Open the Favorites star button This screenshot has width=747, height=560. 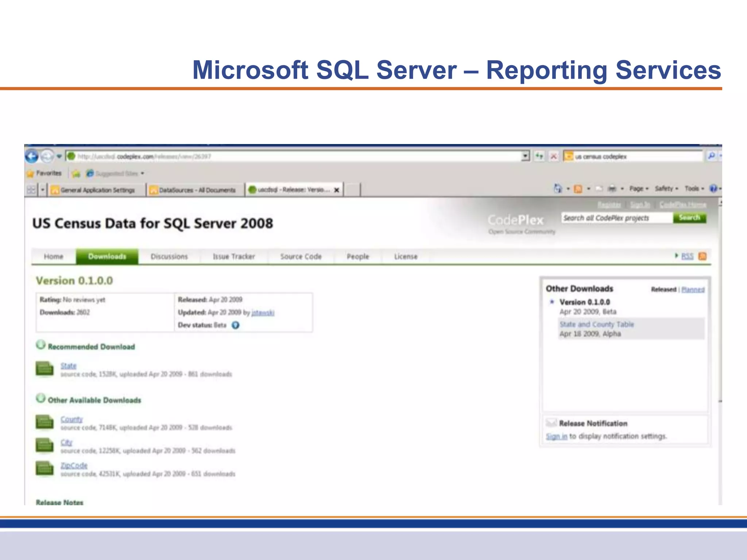click(44, 173)
